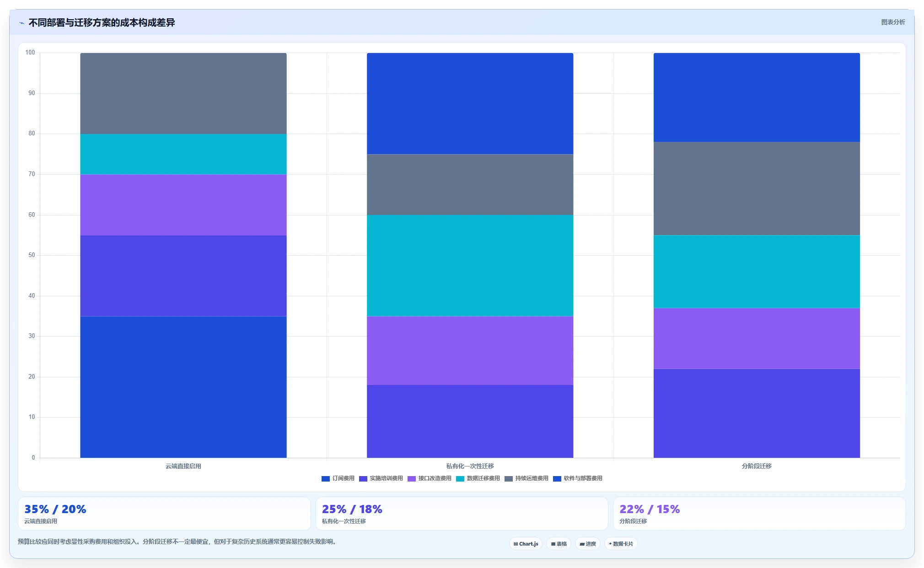924x568 pixels.
Task: Click the 表格 tag chip
Action: click(559, 544)
